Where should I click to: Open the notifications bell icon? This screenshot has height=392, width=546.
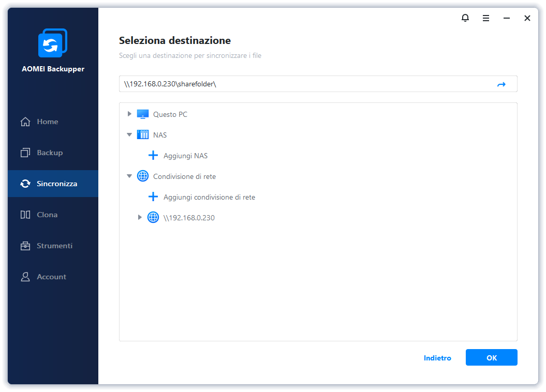click(x=465, y=18)
